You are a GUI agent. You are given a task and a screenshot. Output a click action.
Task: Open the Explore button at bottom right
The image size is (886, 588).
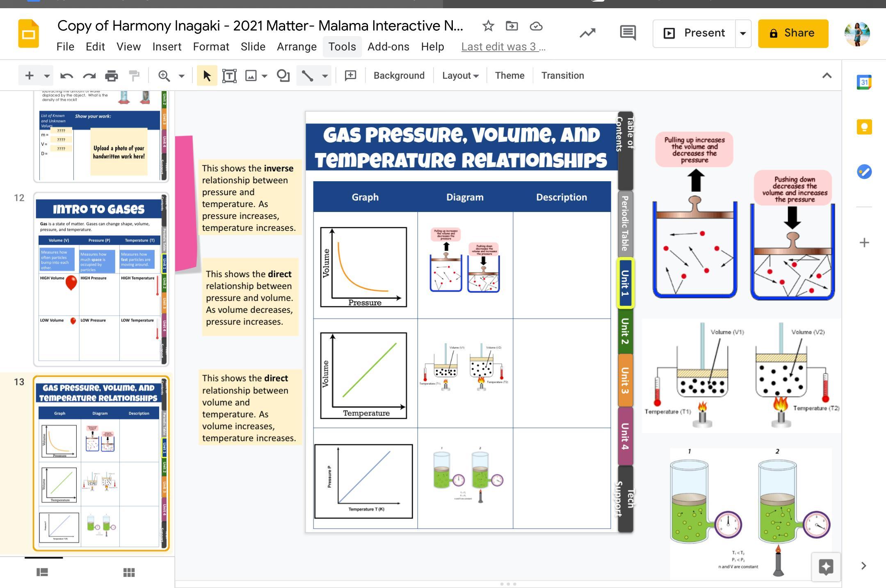click(x=826, y=567)
